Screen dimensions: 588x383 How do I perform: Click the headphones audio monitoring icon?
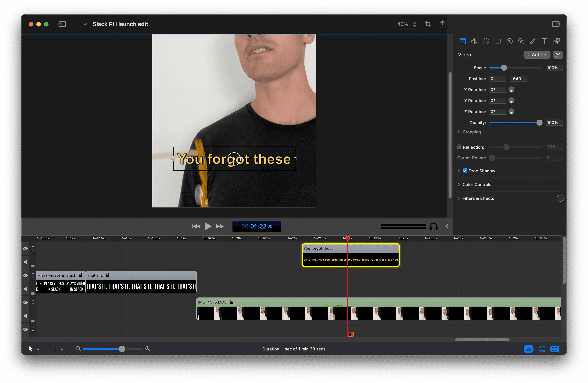pyautogui.click(x=433, y=226)
